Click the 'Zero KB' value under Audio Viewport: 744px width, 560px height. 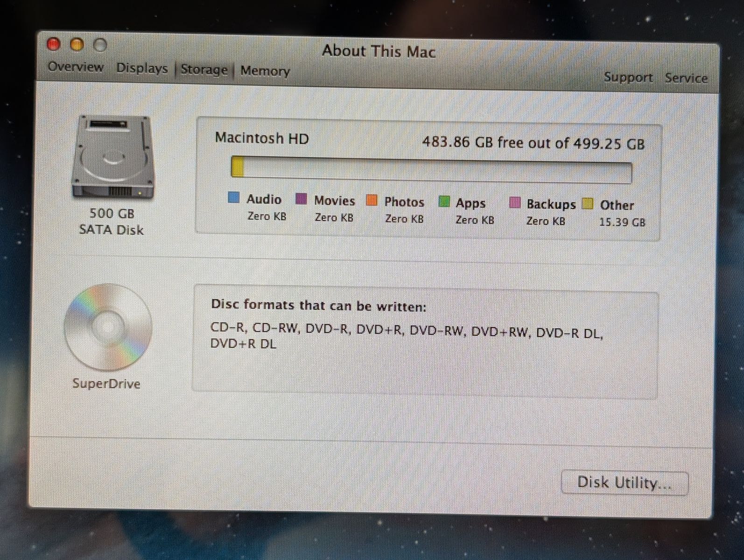pos(267,217)
